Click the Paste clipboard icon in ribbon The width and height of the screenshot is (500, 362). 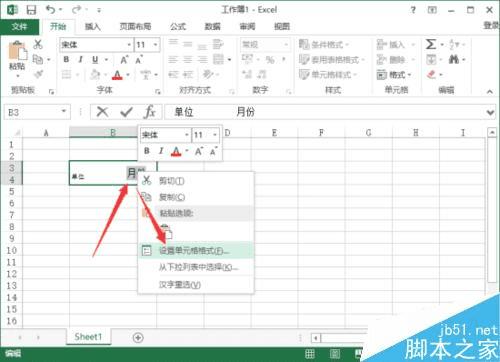pyautogui.click(x=17, y=52)
